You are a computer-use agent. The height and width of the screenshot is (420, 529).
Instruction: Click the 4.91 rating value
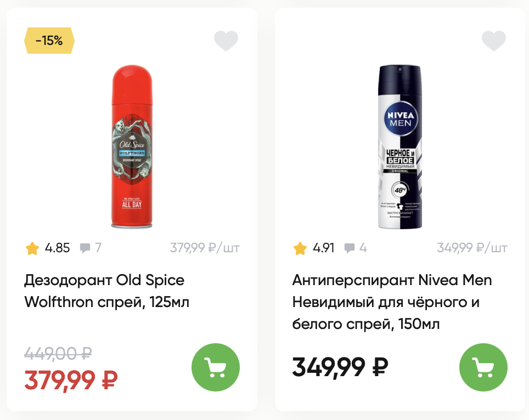324,248
